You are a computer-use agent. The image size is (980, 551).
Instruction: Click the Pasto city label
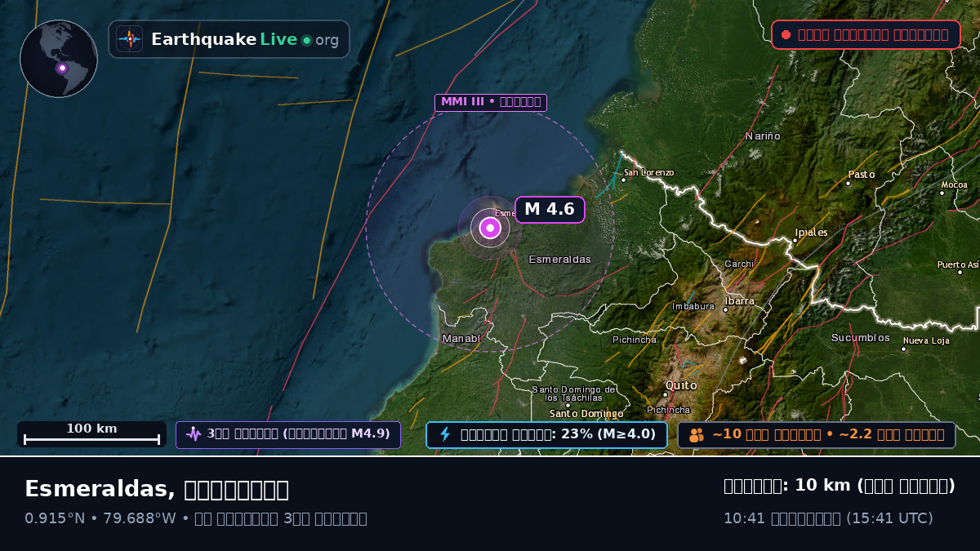click(x=862, y=175)
